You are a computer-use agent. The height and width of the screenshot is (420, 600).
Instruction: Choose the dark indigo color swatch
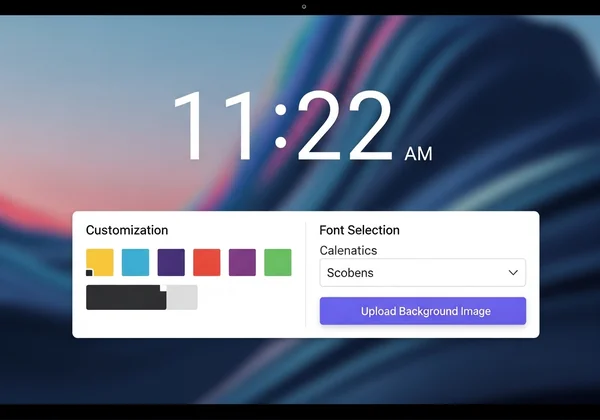171,262
